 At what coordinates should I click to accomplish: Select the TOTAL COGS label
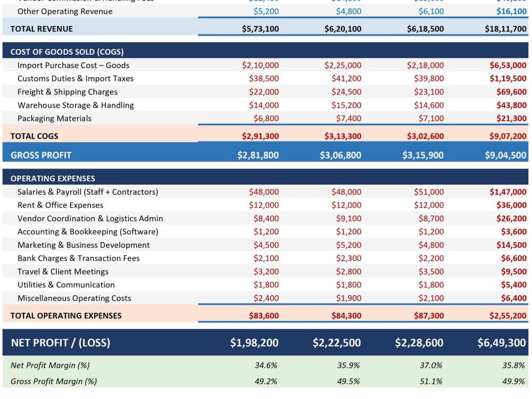tap(34, 136)
